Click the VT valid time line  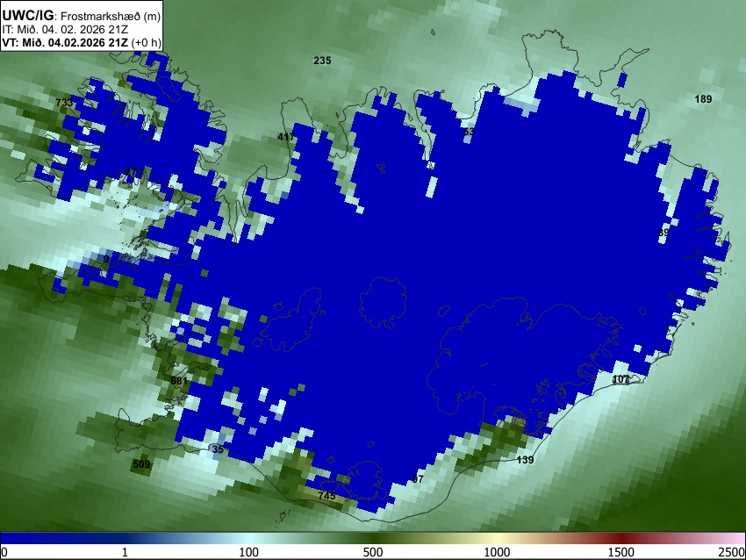click(x=82, y=42)
